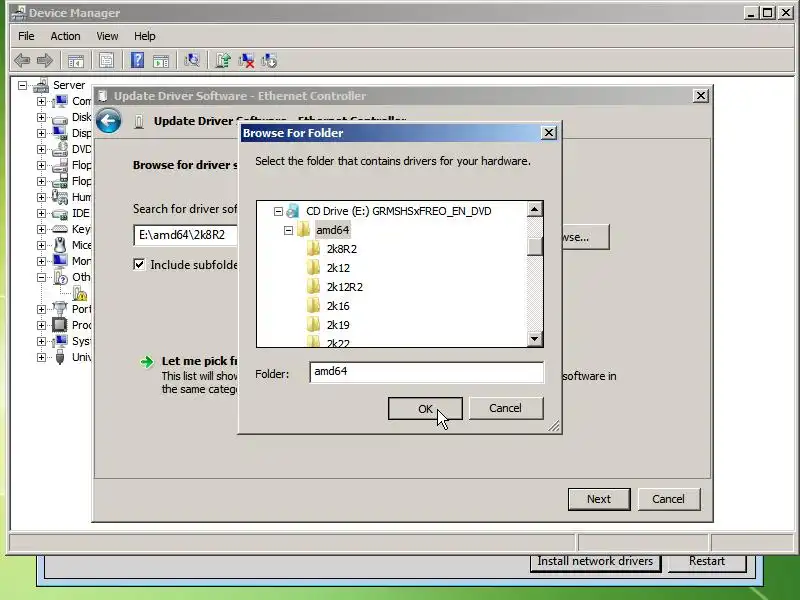Viewport: 800px width, 600px height.
Task: Select the 2k12 folder
Action: click(x=338, y=268)
